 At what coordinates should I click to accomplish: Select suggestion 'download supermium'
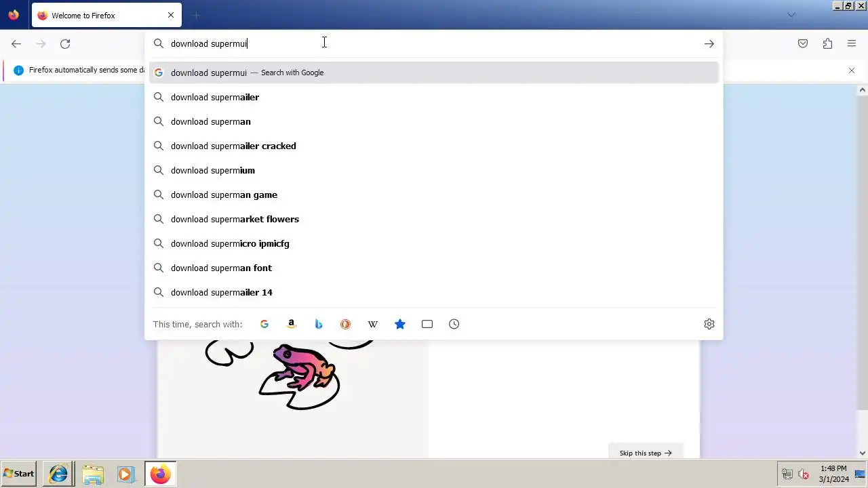[x=434, y=170]
